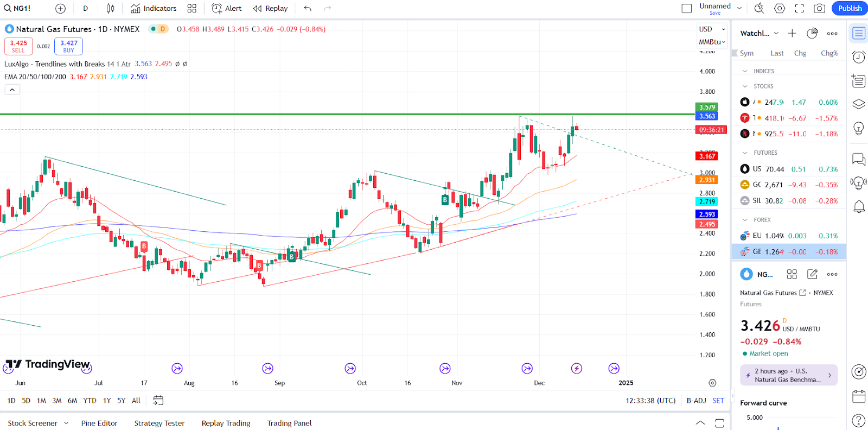Open the USD currency dropdown

[712, 29]
